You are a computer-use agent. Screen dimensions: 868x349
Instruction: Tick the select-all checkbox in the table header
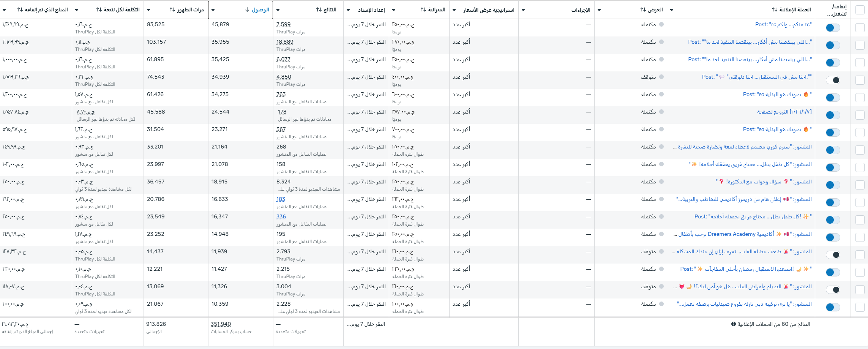[x=860, y=10]
